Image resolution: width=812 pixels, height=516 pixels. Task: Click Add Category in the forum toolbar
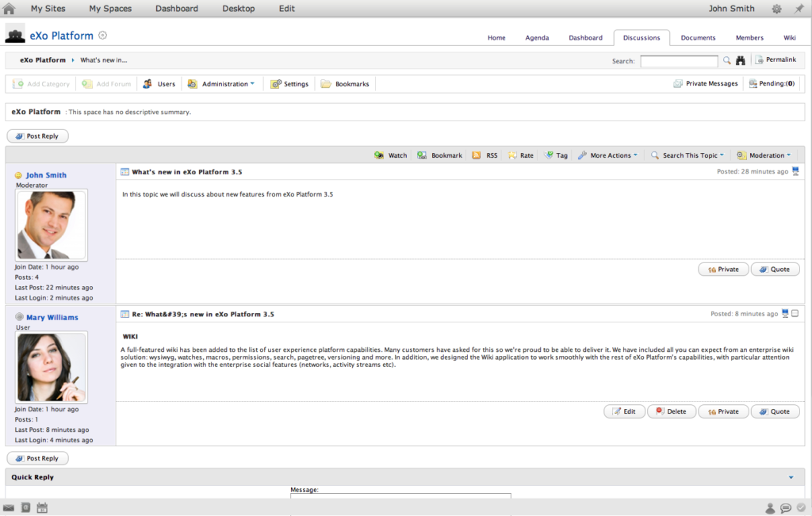pyautogui.click(x=41, y=84)
